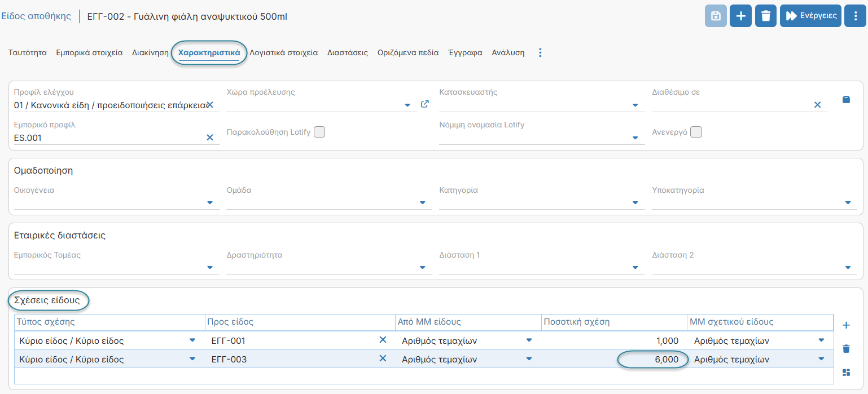This screenshot has width=868, height=394.
Task: Switch to the Λογιστικά στοιχεία tab
Action: click(x=284, y=52)
